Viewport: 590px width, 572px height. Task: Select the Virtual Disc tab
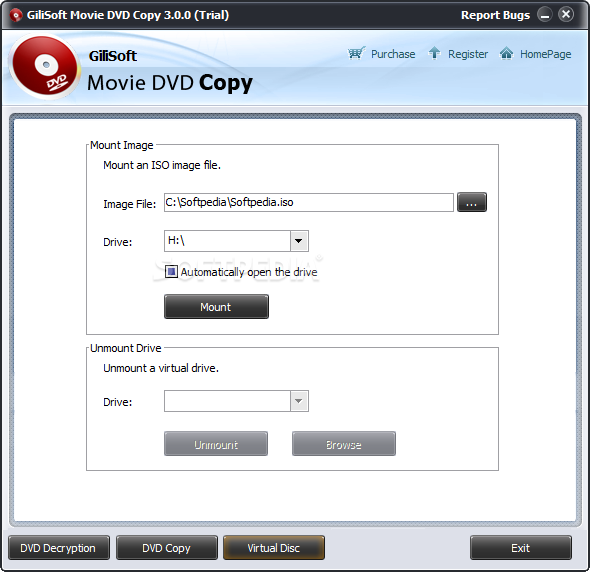click(274, 548)
